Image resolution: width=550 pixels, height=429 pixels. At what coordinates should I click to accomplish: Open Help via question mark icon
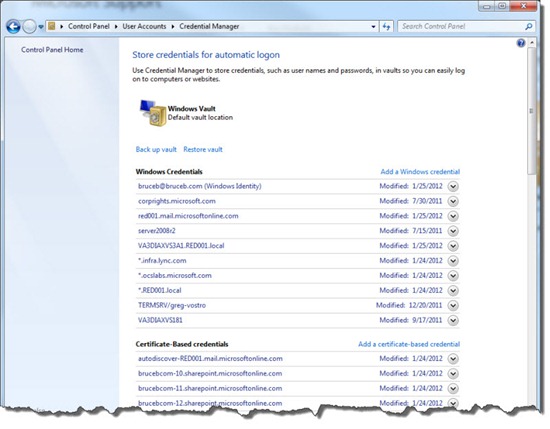click(521, 43)
